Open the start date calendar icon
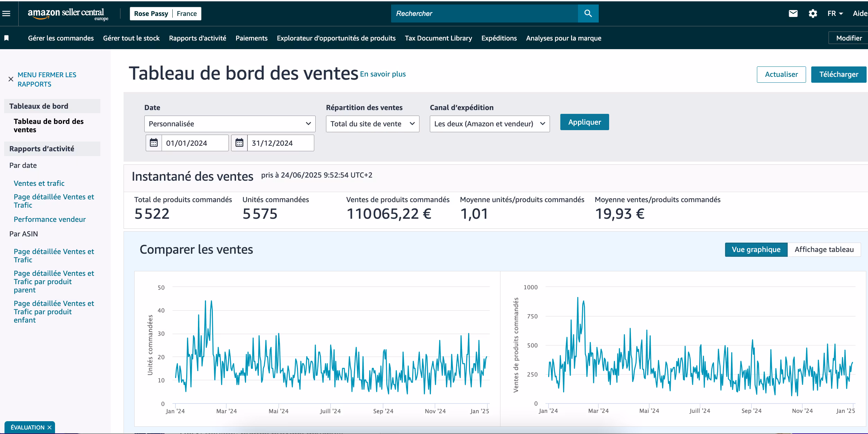868x434 pixels. 154,143
